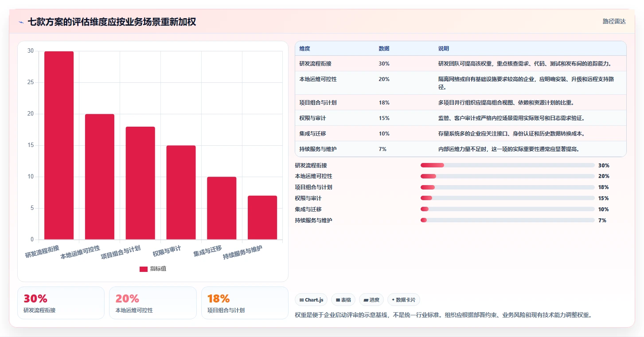
Task: Click the 集成与迁移 label in the progress list
Action: (x=308, y=209)
